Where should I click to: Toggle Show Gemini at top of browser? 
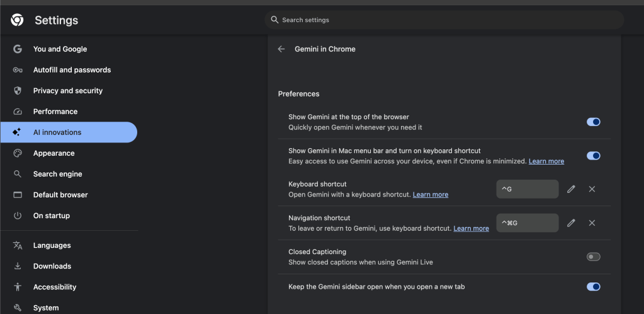tap(594, 122)
